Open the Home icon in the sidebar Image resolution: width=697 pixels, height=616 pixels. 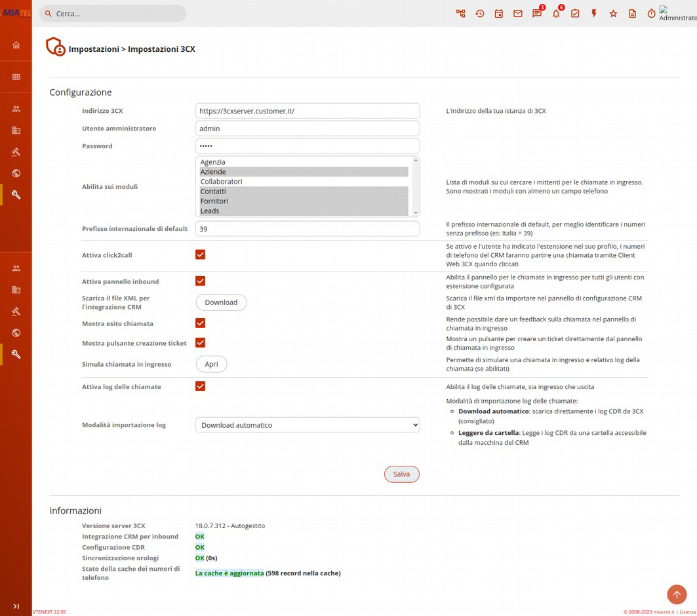16,45
